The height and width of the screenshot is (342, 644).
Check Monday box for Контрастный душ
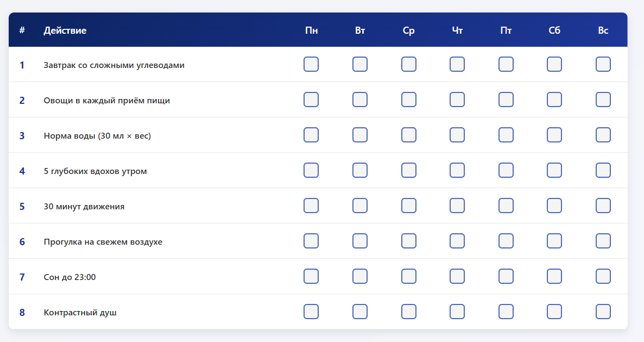(x=311, y=312)
